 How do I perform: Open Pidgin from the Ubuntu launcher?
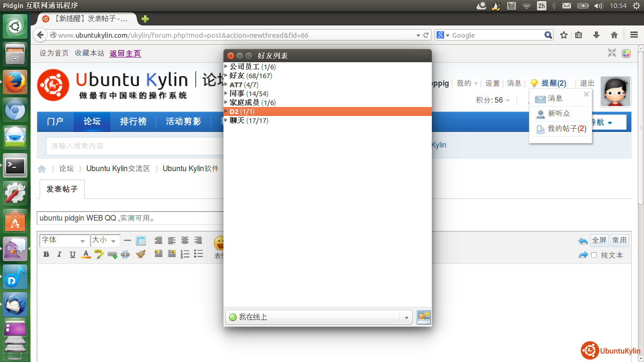point(15,249)
